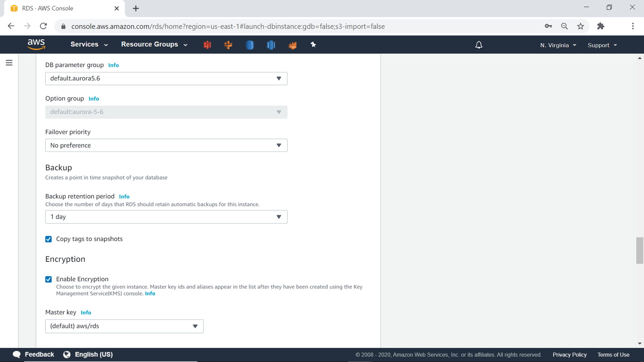Click the pushpin icon in AWS navbar
This screenshot has width=644, height=362.
click(313, 45)
